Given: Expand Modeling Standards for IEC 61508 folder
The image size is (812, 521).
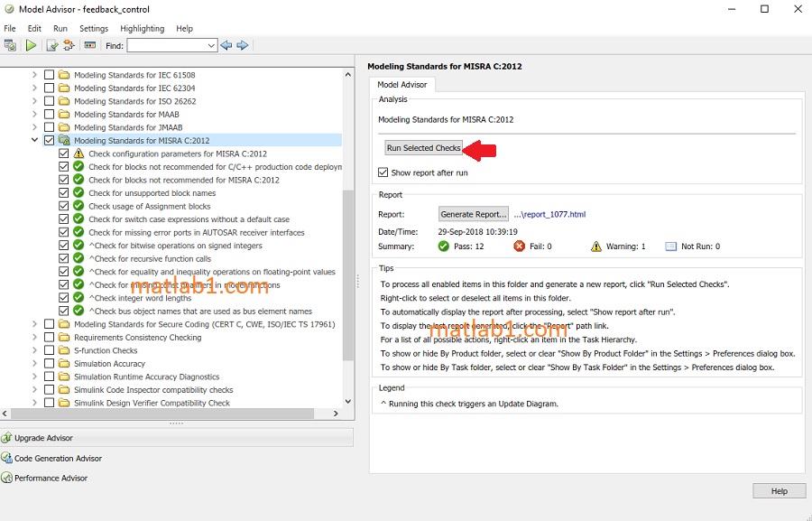Looking at the screenshot, I should (34, 75).
